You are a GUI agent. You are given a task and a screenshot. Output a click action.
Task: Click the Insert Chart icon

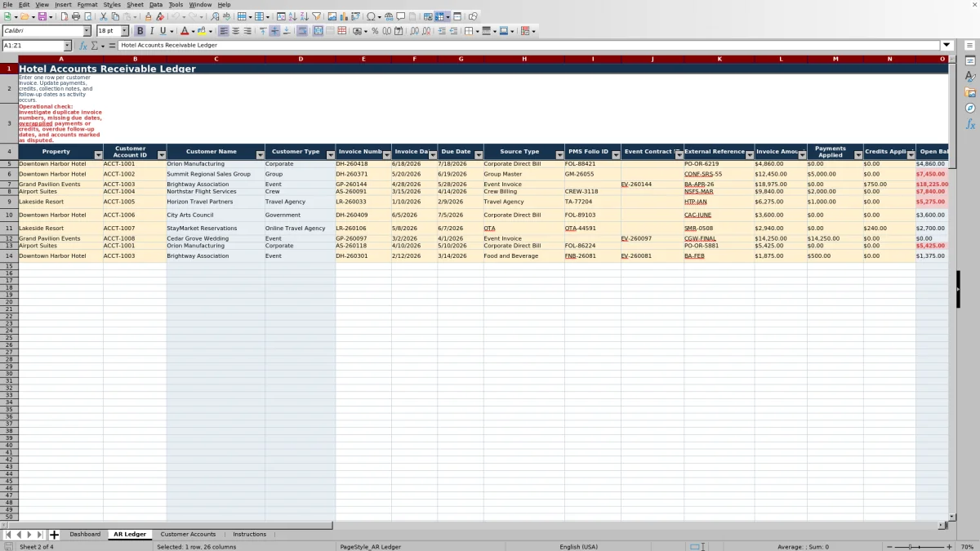point(343,16)
